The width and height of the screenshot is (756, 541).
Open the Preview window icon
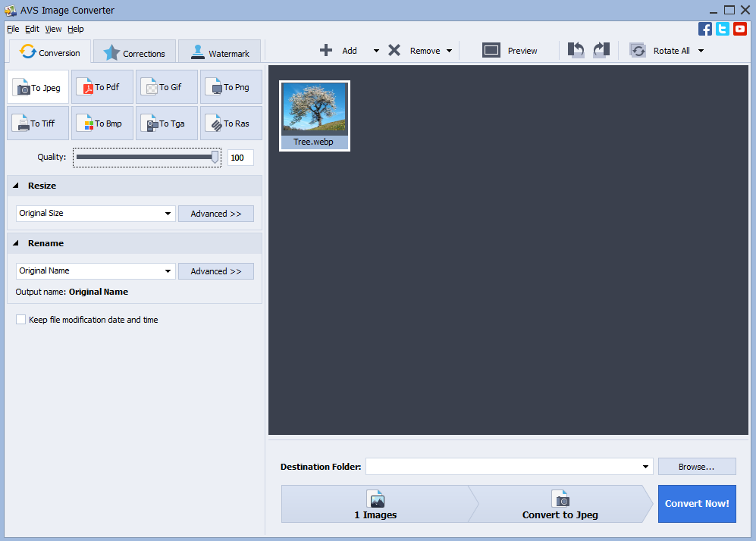(x=491, y=50)
